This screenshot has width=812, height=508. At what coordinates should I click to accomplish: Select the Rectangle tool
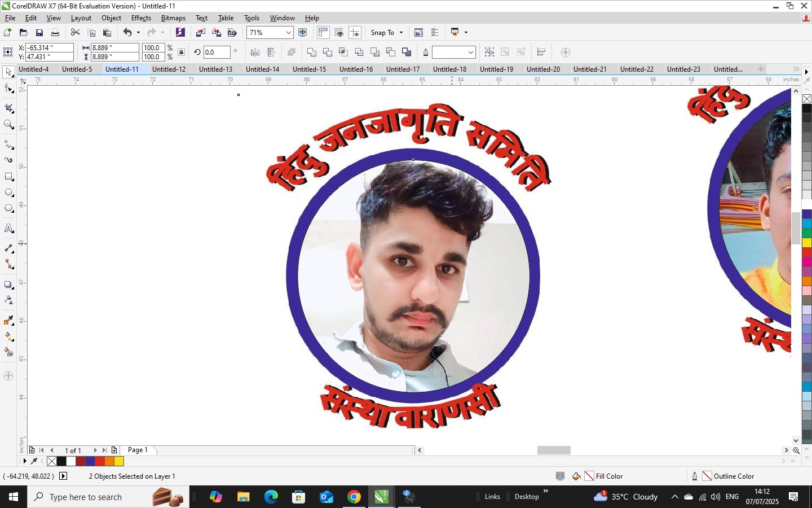tap(8, 177)
